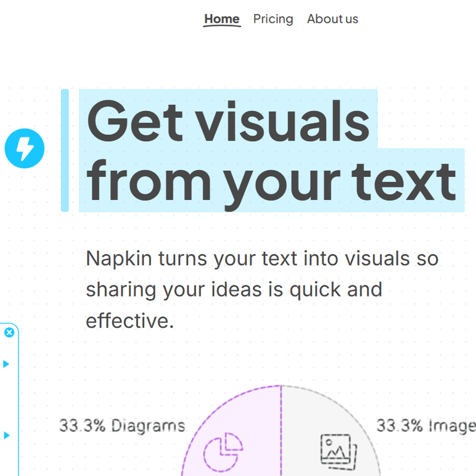The image size is (476, 476).
Task: Open the Pricing page
Action: (x=273, y=19)
